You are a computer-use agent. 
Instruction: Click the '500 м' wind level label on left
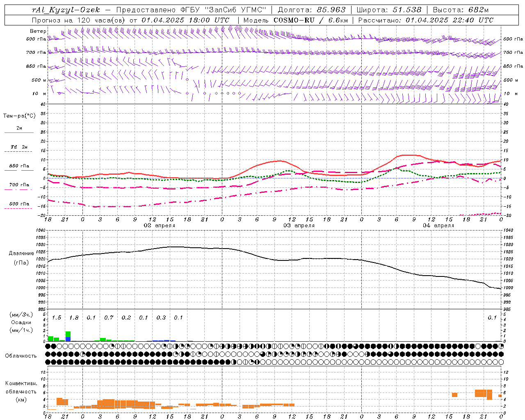39,80
